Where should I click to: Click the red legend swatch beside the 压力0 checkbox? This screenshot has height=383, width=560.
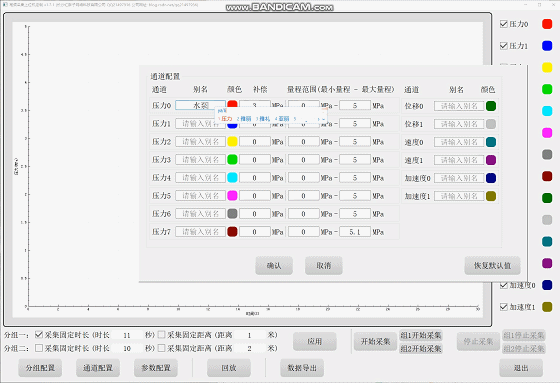(547, 24)
